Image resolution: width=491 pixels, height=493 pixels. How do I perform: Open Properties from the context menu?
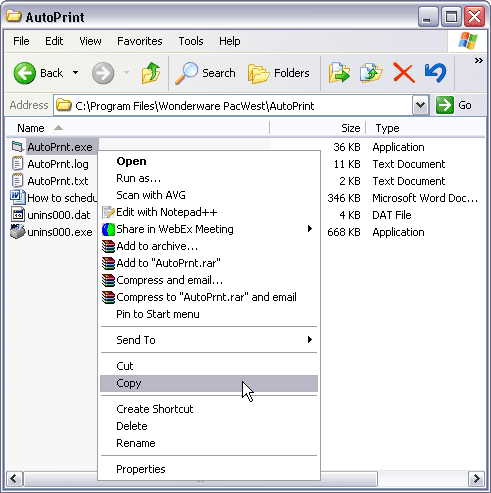coord(209,469)
